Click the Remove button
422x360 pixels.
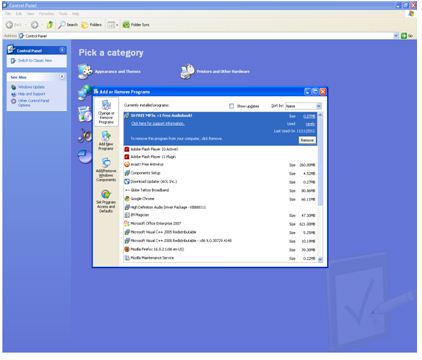coord(307,140)
